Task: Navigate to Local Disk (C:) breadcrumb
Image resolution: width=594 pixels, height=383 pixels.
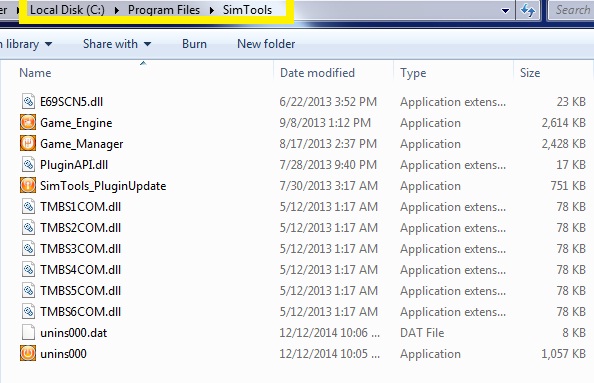Action: [67, 10]
